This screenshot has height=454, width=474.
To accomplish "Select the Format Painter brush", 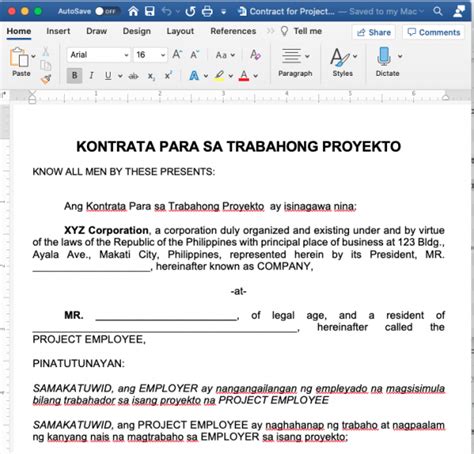I will point(46,79).
